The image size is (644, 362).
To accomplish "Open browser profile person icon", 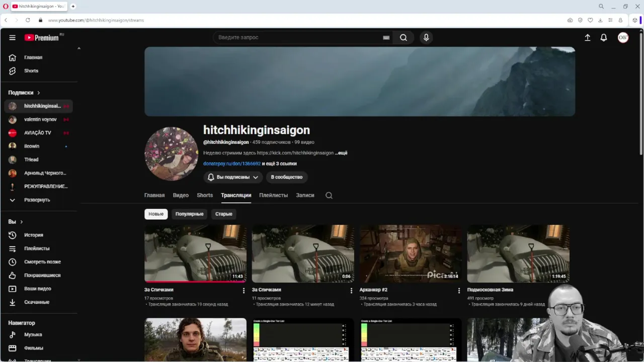I will click(x=620, y=20).
